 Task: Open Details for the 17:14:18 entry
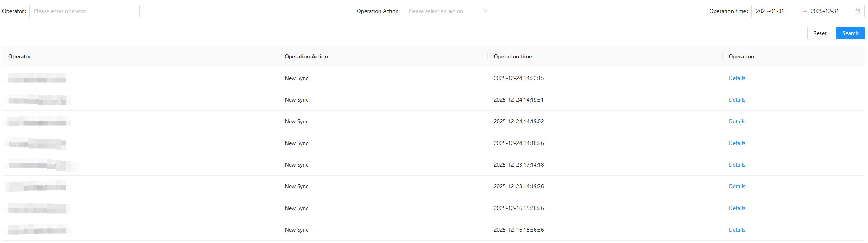[x=737, y=165]
